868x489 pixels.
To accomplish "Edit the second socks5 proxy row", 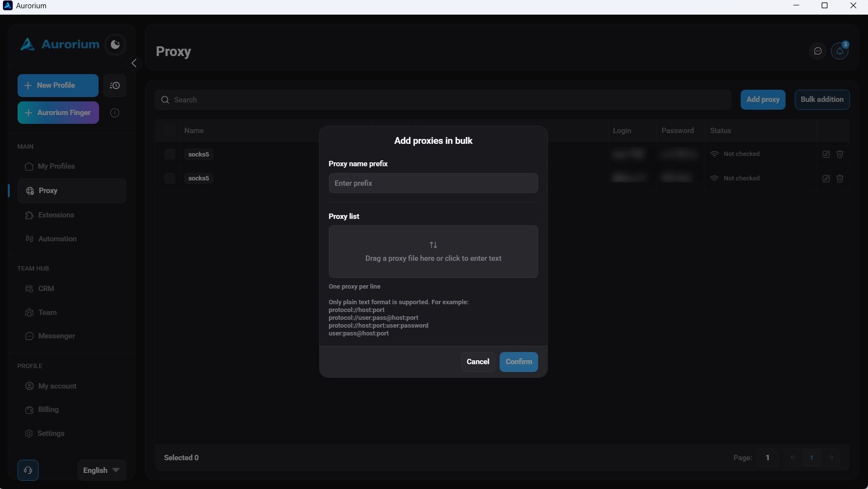I will [826, 178].
